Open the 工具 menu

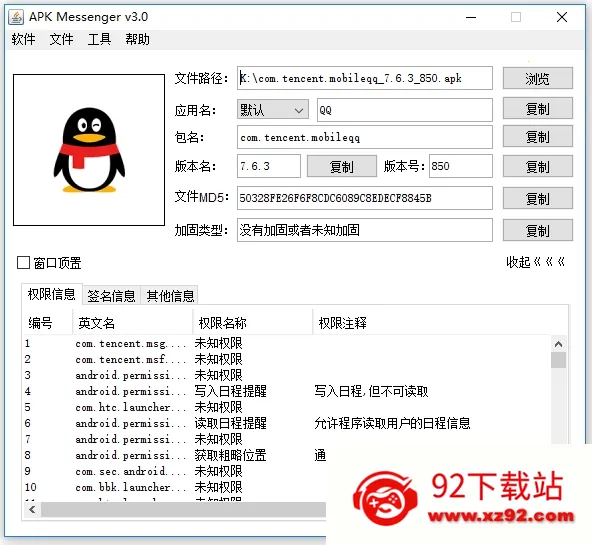click(99, 39)
